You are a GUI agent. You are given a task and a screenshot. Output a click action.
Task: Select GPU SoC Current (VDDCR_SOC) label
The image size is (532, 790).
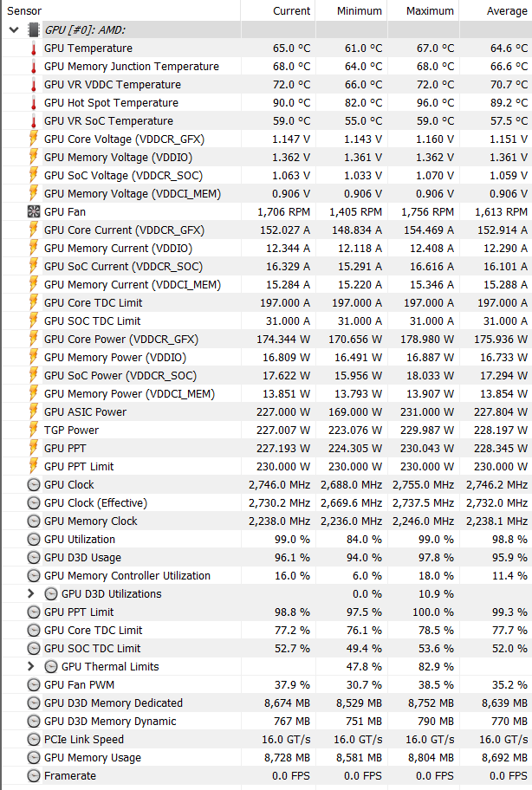(123, 266)
